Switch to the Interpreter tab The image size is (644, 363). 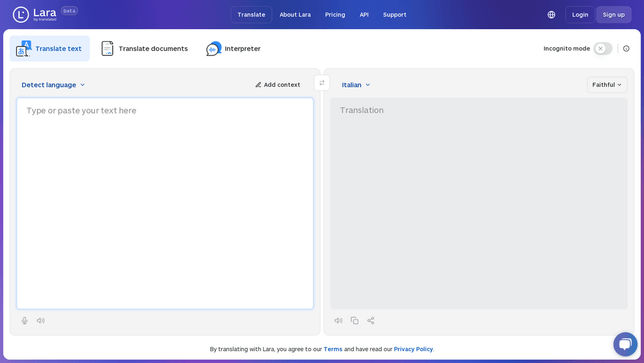[234, 48]
